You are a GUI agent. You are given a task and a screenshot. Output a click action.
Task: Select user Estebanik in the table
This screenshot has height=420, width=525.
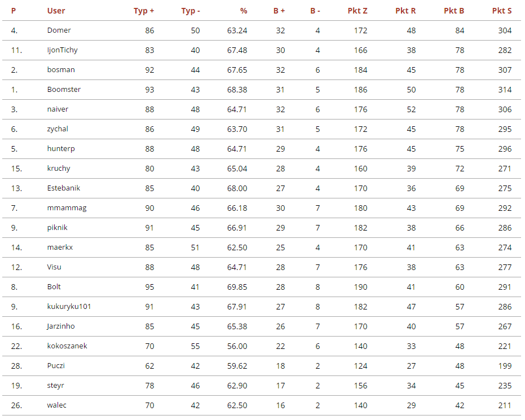click(65, 188)
